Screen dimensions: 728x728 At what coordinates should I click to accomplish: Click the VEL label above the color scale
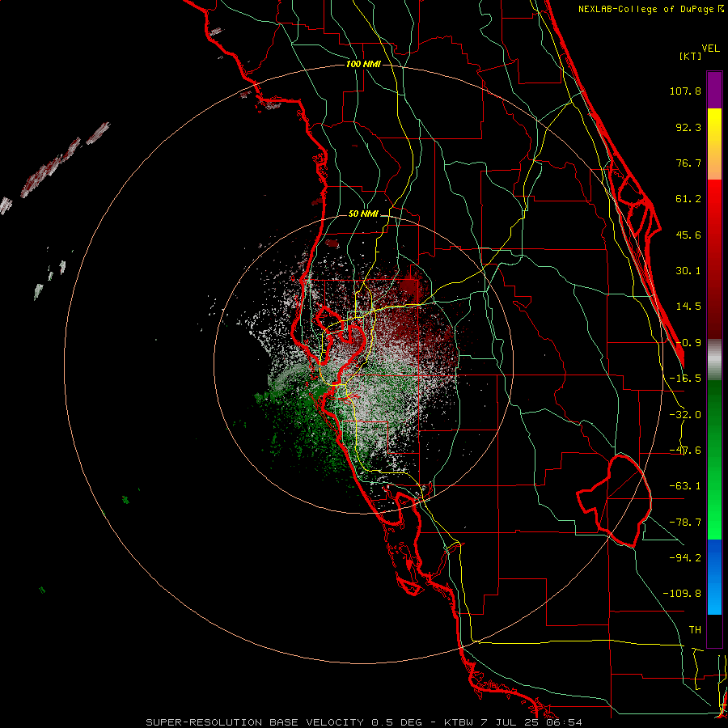(710, 49)
